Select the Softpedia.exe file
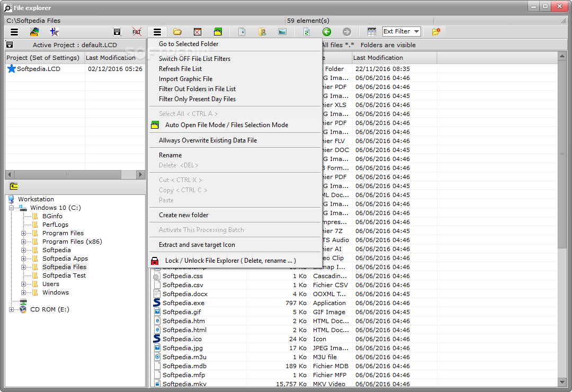572x392 pixels. click(x=183, y=303)
